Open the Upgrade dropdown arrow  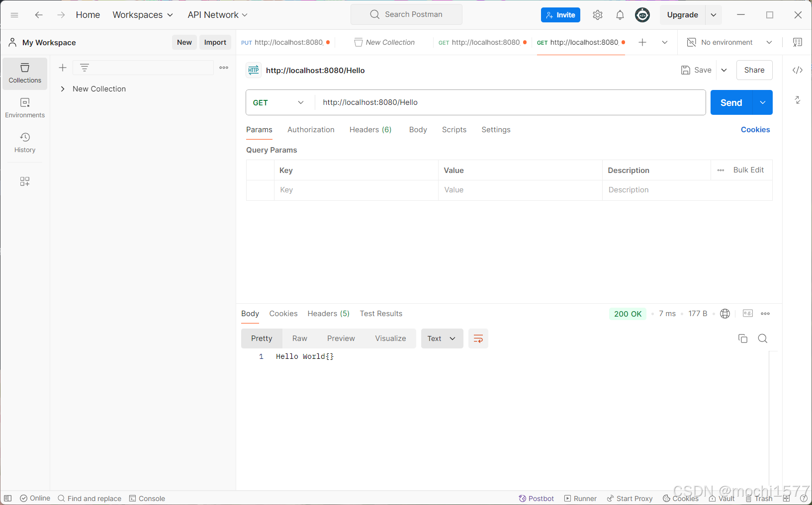tap(714, 15)
